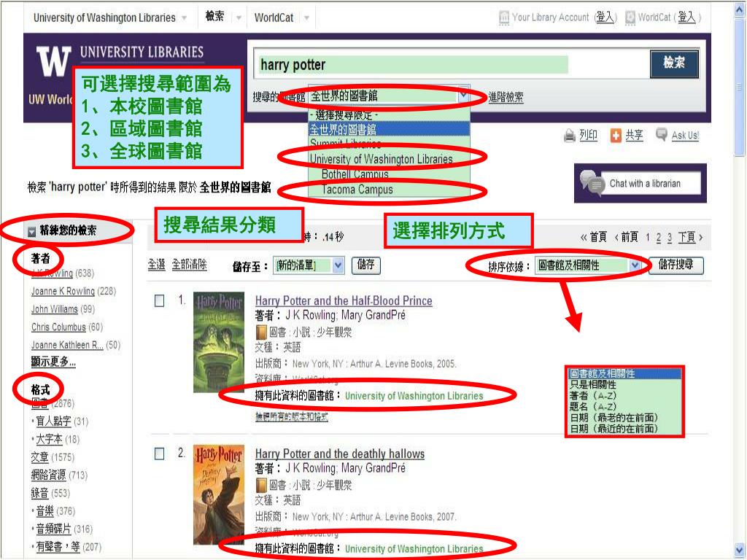This screenshot has width=747, height=560.
Task: Filter by format 音頻碟片
Action: pos(54,529)
